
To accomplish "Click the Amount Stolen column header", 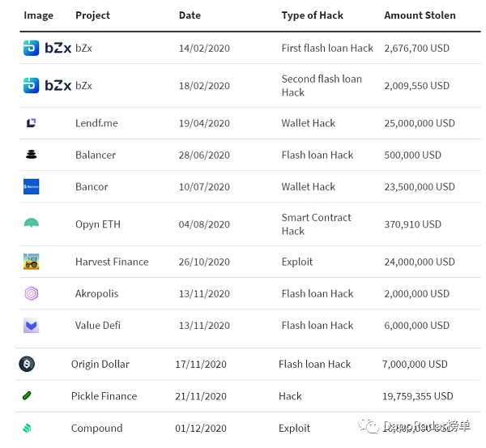I will point(420,15).
